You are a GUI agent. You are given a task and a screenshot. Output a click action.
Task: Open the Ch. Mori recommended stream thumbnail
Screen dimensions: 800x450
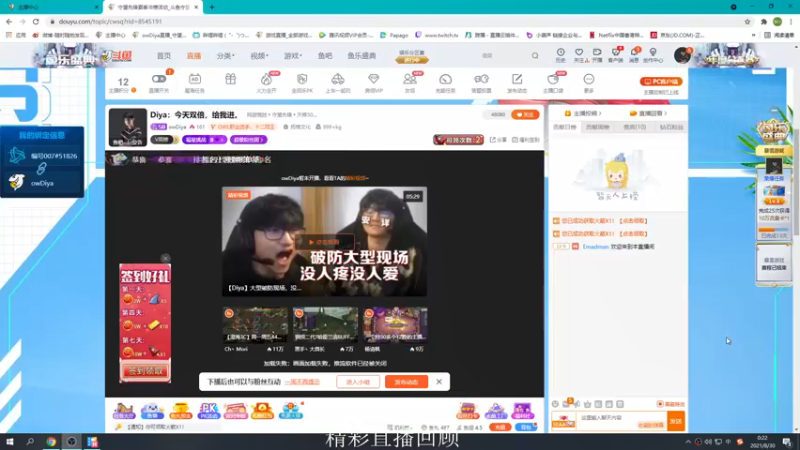(x=255, y=324)
